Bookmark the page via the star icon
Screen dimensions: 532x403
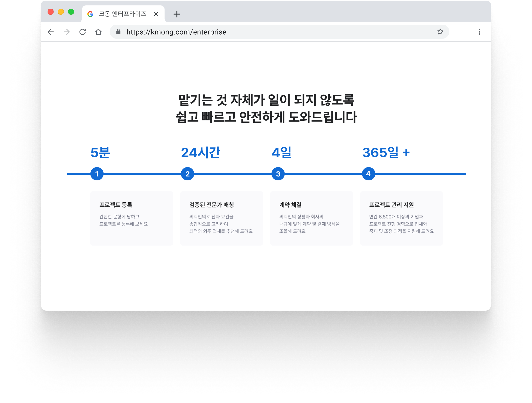(440, 32)
